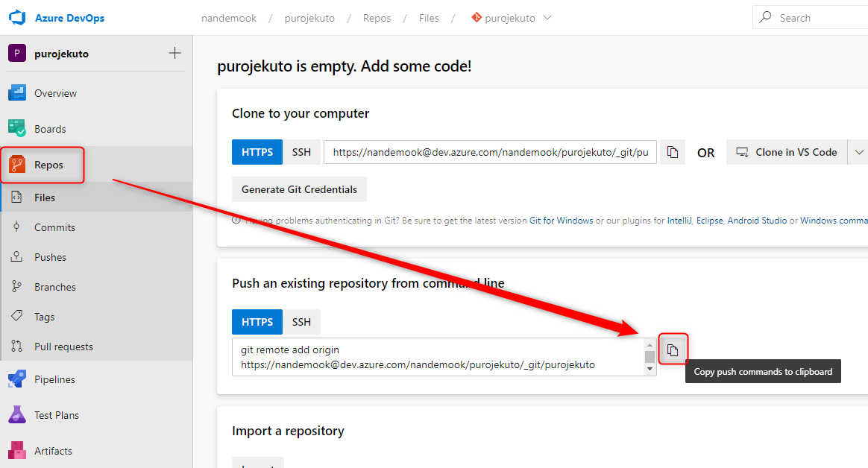Open Git for Windows link
This screenshot has width=868, height=468.
point(561,220)
